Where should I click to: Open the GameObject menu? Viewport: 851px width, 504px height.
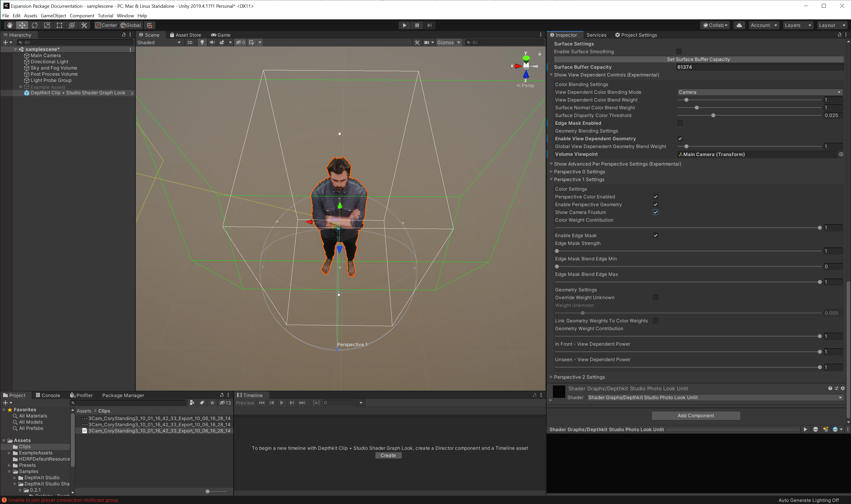coord(53,15)
